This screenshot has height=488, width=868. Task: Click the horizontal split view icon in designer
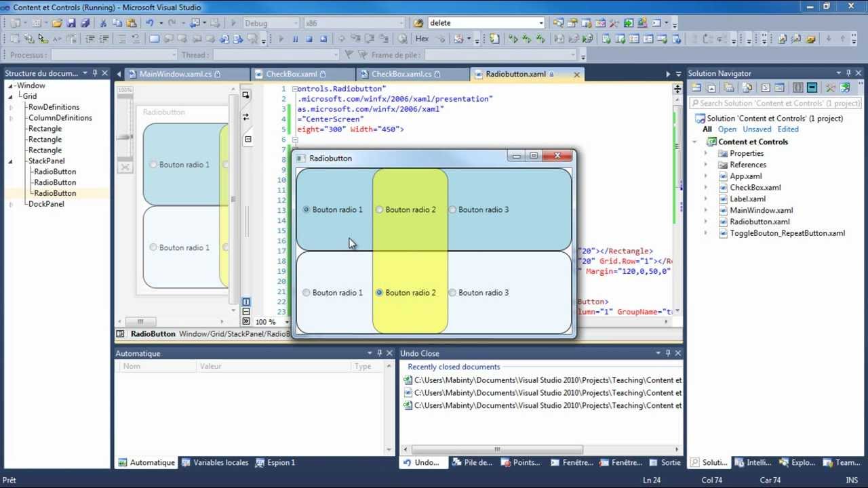click(x=245, y=312)
